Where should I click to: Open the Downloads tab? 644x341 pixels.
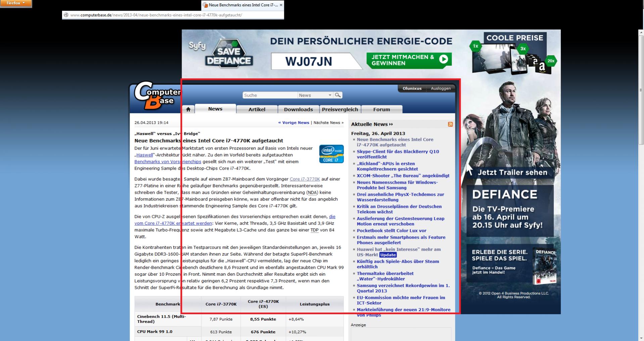coord(298,109)
